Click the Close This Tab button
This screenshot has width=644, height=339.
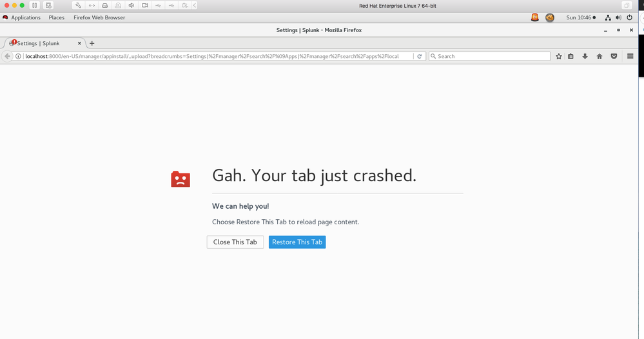click(235, 242)
